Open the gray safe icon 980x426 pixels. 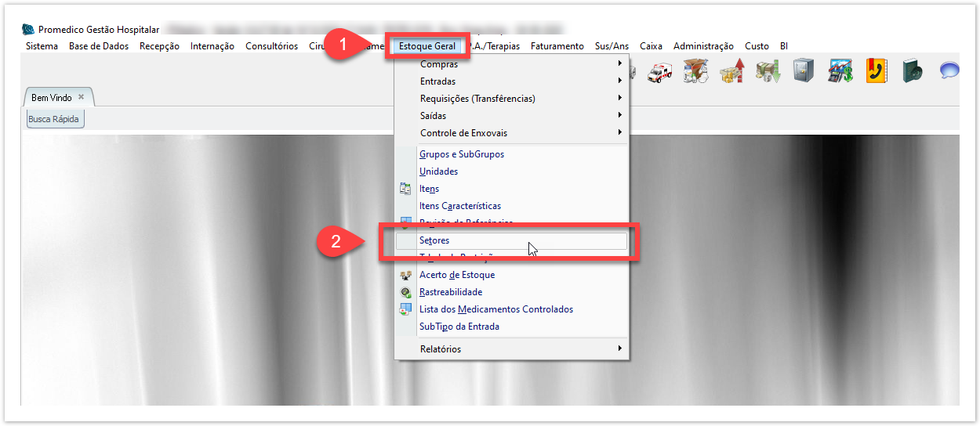(x=804, y=71)
